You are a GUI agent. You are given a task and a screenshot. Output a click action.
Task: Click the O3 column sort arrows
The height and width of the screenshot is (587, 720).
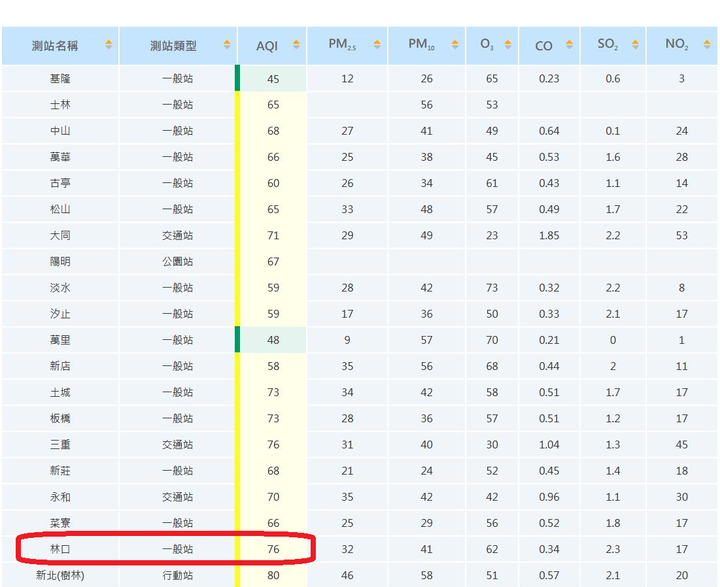coord(508,45)
